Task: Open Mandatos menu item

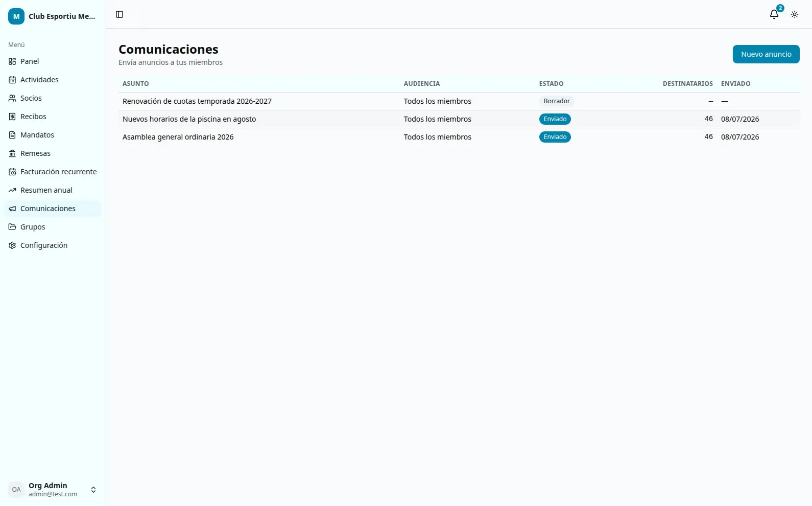Action: click(x=53, y=135)
